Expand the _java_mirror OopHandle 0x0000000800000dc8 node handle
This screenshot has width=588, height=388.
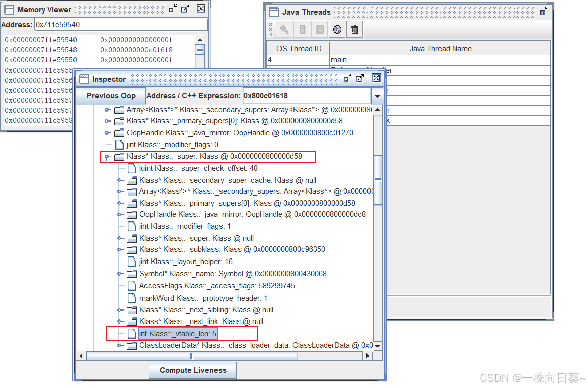[x=120, y=214]
